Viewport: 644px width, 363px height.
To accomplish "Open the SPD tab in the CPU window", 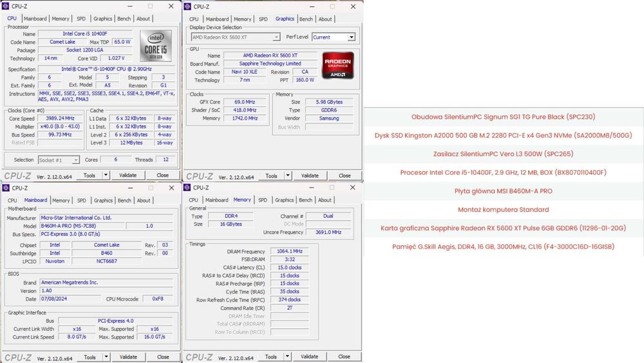I will click(x=81, y=19).
